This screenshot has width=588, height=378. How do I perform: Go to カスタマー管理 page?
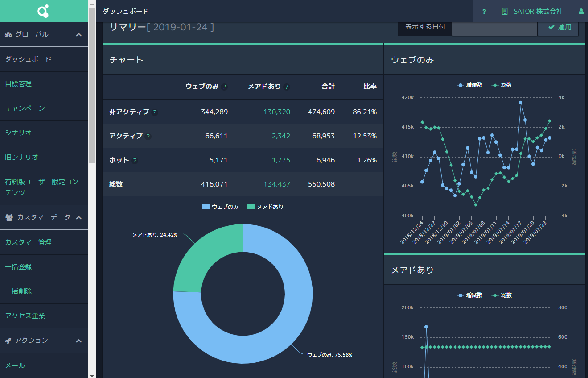tap(44, 242)
